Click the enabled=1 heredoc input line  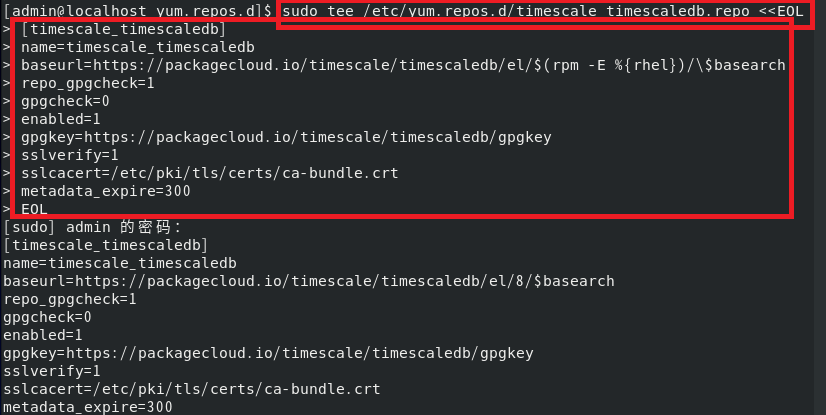point(61,119)
